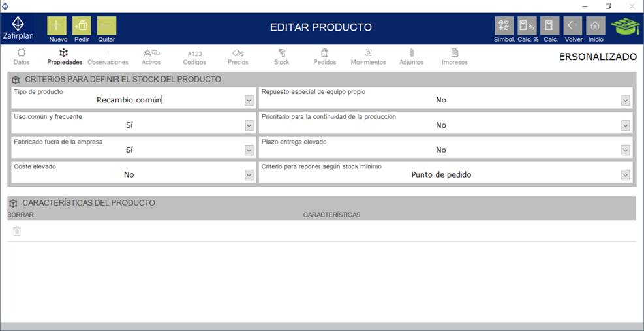
Task: Click the Nuevo plus icon
Action: [x=57, y=26]
